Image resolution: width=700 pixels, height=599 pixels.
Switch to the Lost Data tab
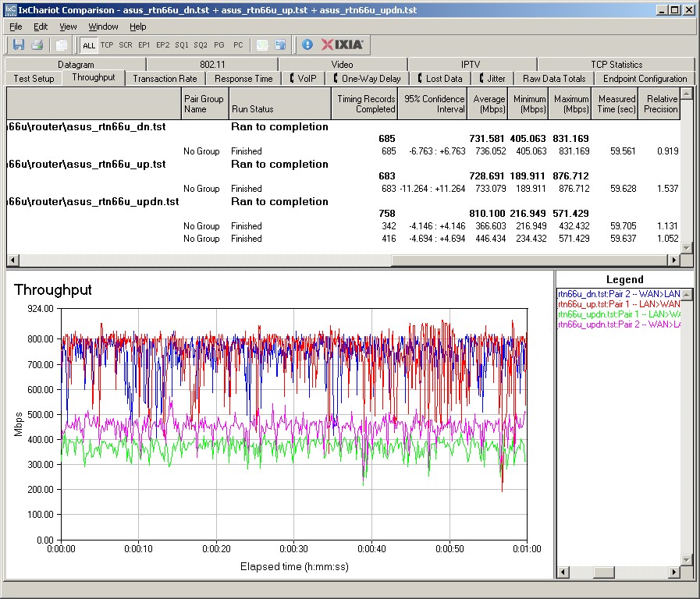tap(440, 79)
